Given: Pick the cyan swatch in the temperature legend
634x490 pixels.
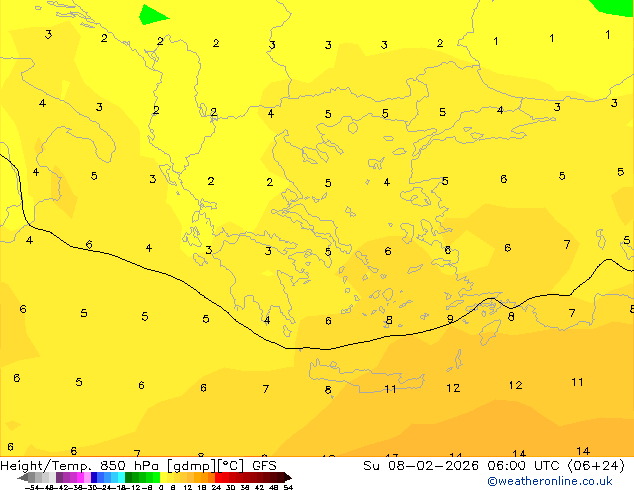Looking at the screenshot, I should (121, 477).
